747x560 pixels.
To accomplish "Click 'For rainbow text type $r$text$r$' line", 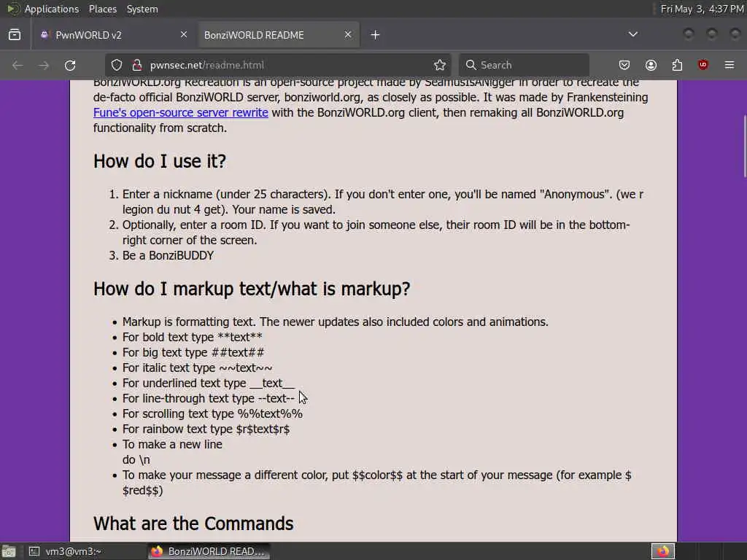I will pos(206,429).
